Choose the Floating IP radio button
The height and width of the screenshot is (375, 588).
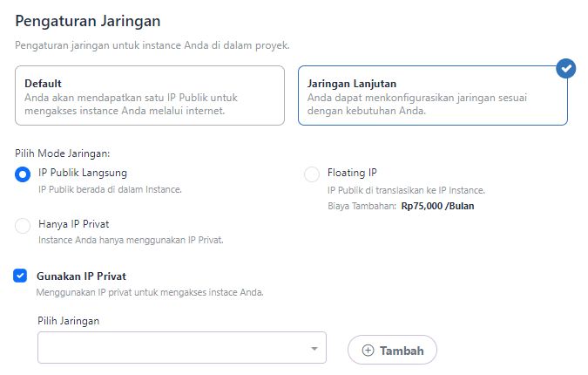[x=312, y=174]
